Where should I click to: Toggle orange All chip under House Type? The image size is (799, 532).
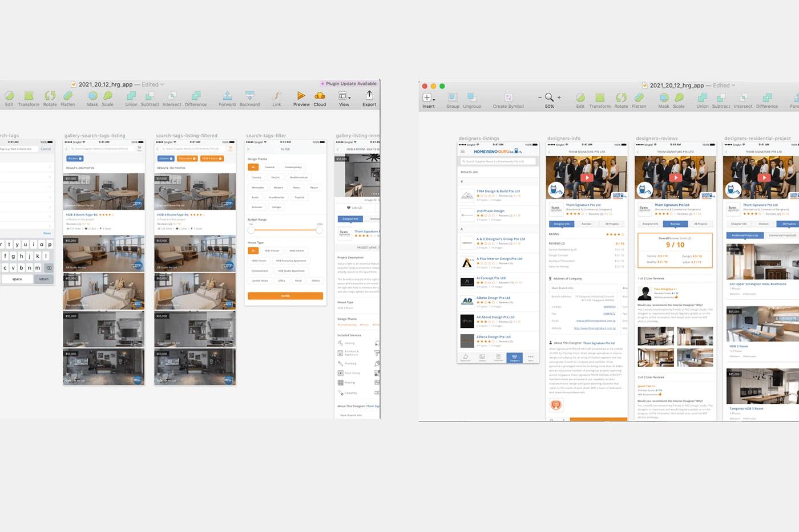point(253,250)
